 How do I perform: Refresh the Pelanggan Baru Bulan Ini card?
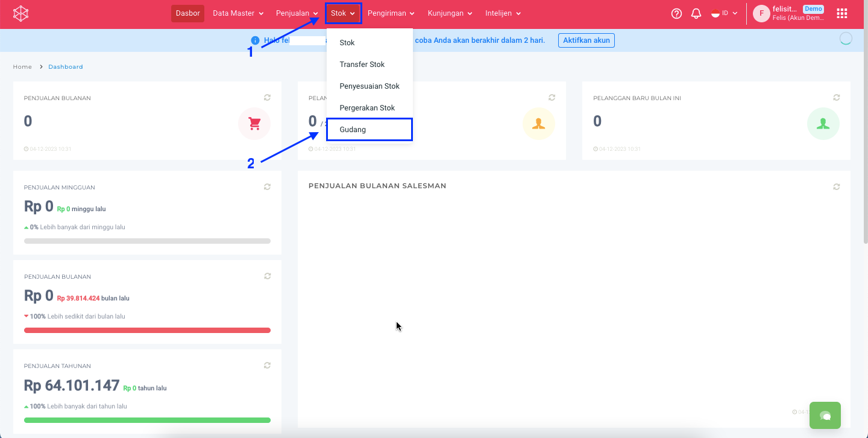coord(836,98)
